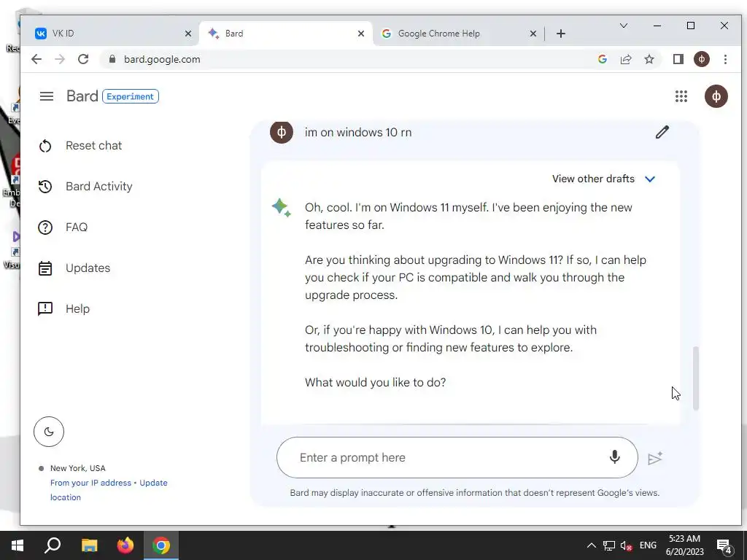Screen dimensions: 747x560
Task: Open the Chrome three-dot menu
Action: (x=725, y=59)
